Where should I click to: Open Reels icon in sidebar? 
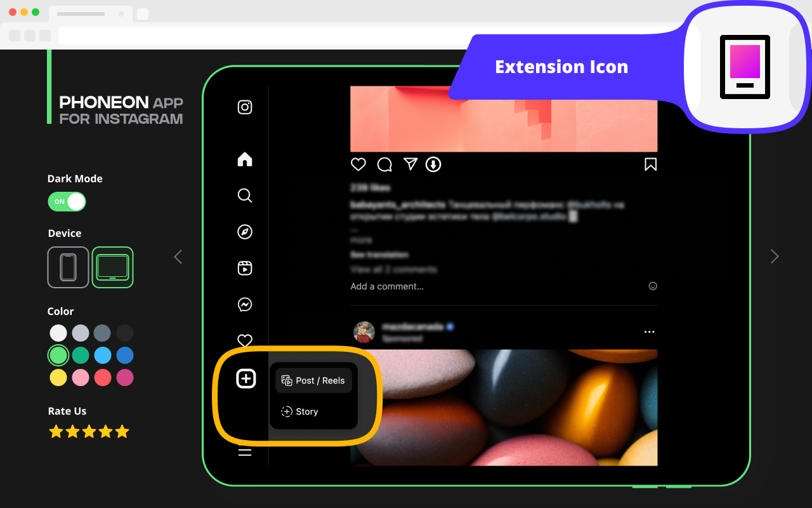pyautogui.click(x=245, y=269)
